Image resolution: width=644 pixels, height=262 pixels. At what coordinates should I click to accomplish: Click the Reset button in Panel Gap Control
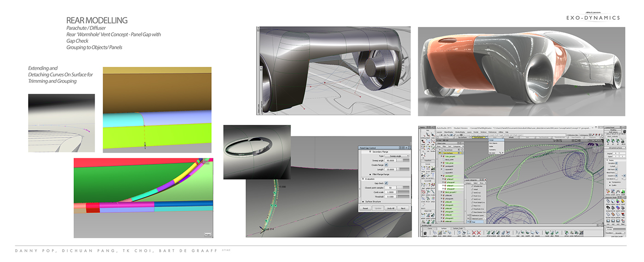click(365, 209)
